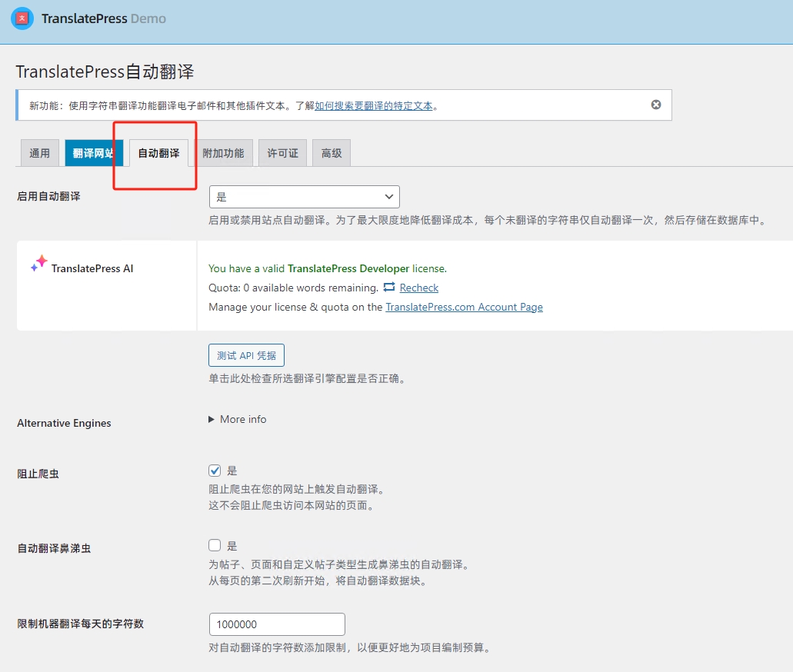
Task: Click the Recheck refresh arrows icon
Action: pyautogui.click(x=389, y=288)
